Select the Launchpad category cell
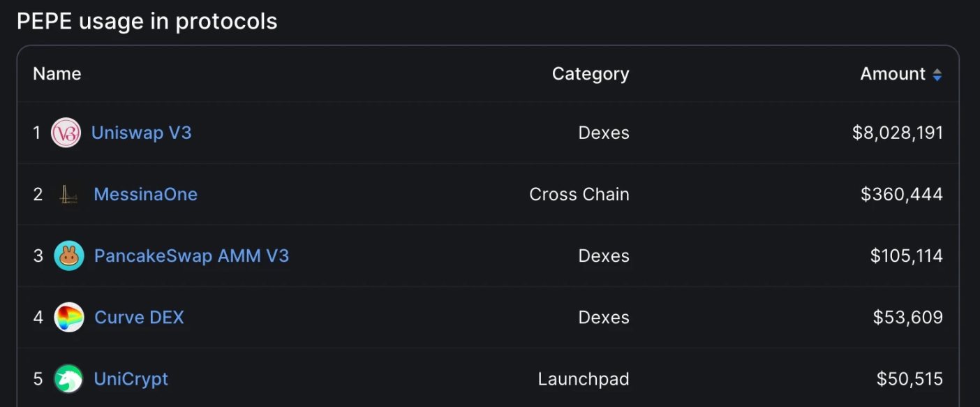 click(584, 379)
